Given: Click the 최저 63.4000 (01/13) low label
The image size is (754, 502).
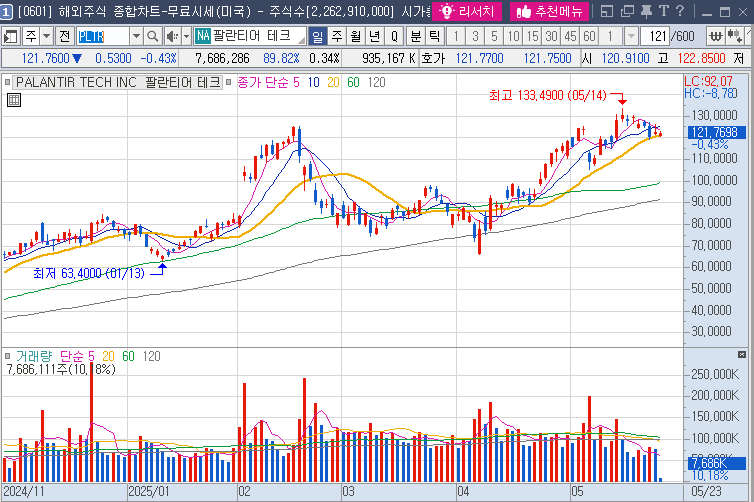Looking at the screenshot, I should 88,274.
